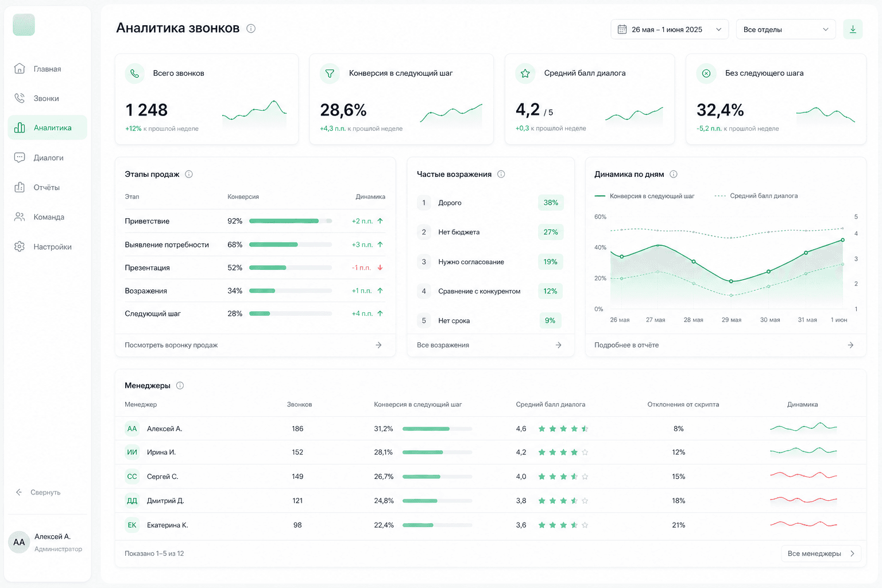Viewport: 882px width, 588px height.
Task: Click the info icon next to Менеджеры
Action: coord(180,385)
